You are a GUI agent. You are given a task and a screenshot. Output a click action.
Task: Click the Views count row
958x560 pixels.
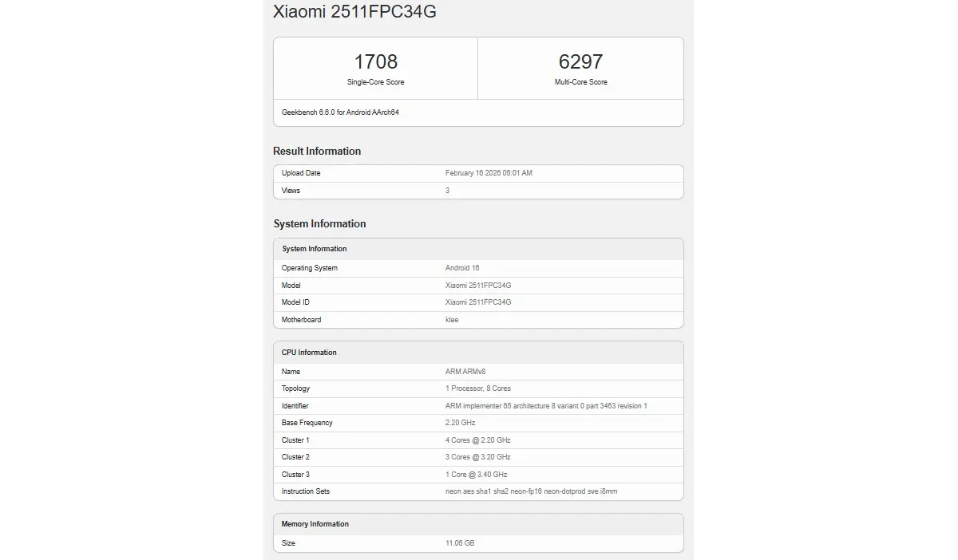click(479, 191)
